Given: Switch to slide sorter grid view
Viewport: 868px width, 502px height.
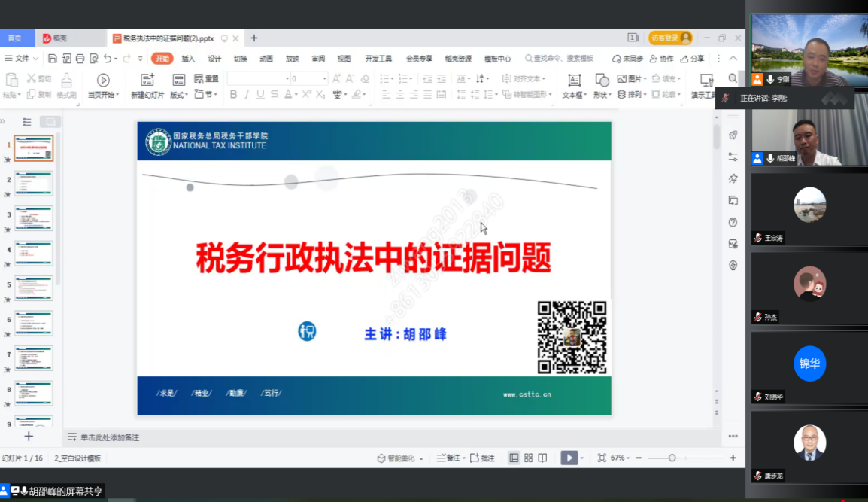Looking at the screenshot, I should [528, 458].
